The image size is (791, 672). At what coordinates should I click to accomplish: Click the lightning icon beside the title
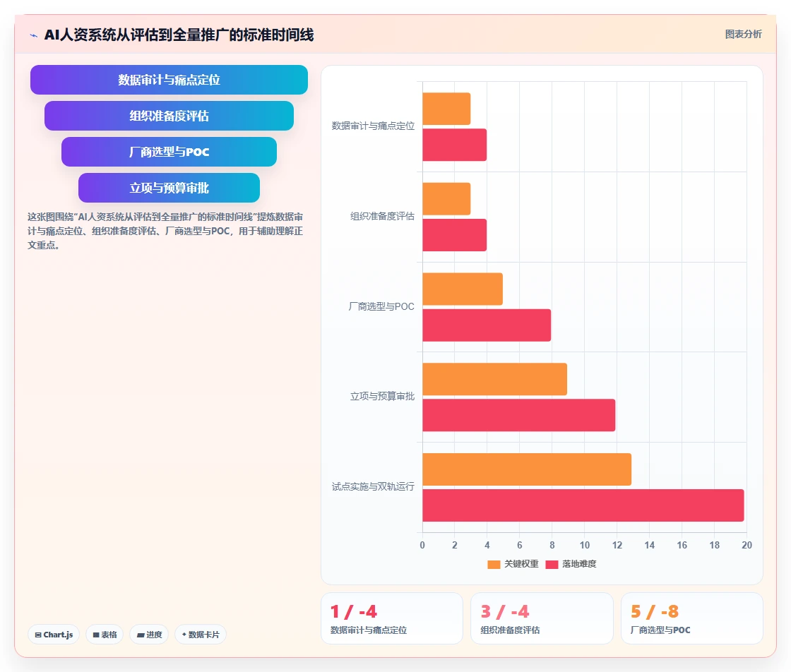(x=34, y=35)
